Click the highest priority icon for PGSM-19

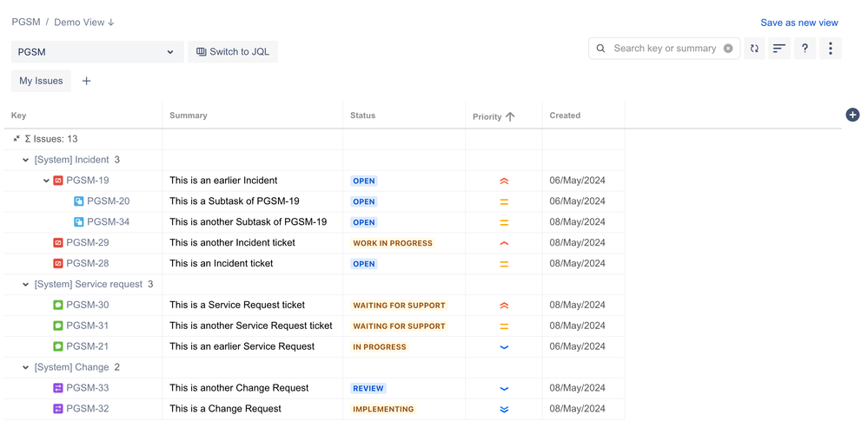(x=504, y=181)
